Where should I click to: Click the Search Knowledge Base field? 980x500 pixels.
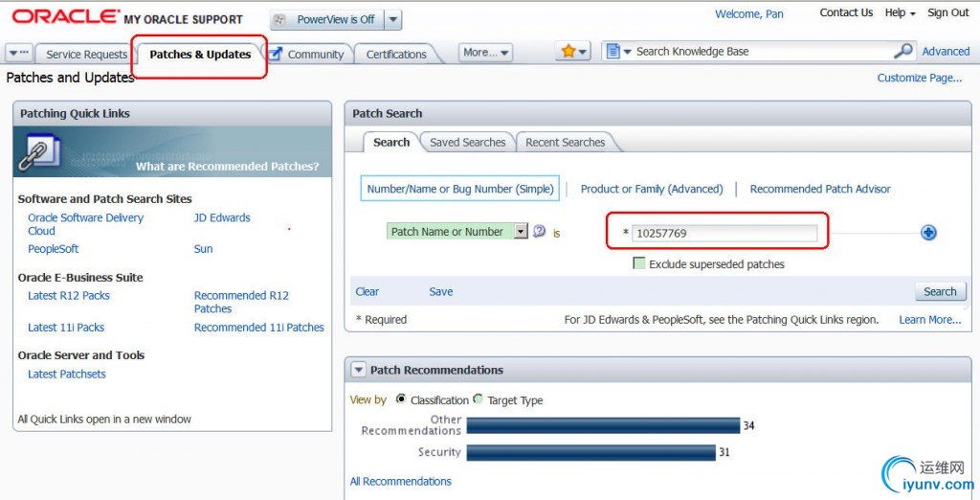pos(763,52)
